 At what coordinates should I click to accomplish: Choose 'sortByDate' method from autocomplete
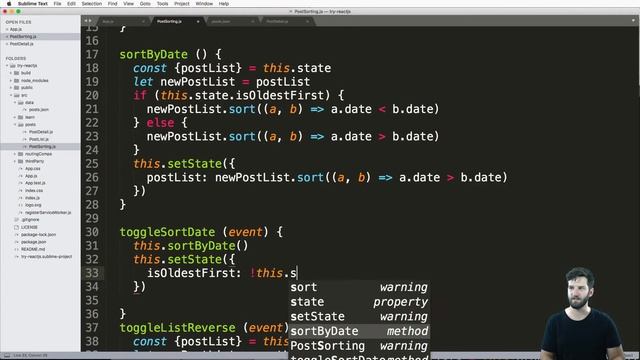tap(359, 331)
